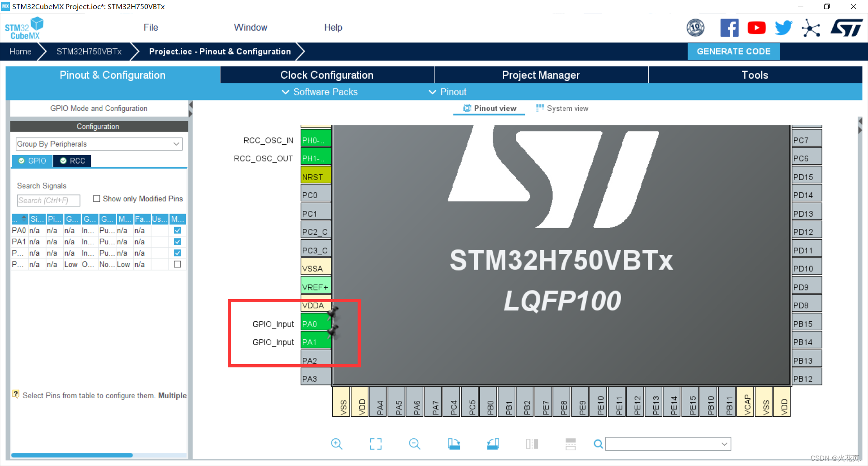Open the Twitter bird icon link

pos(783,28)
